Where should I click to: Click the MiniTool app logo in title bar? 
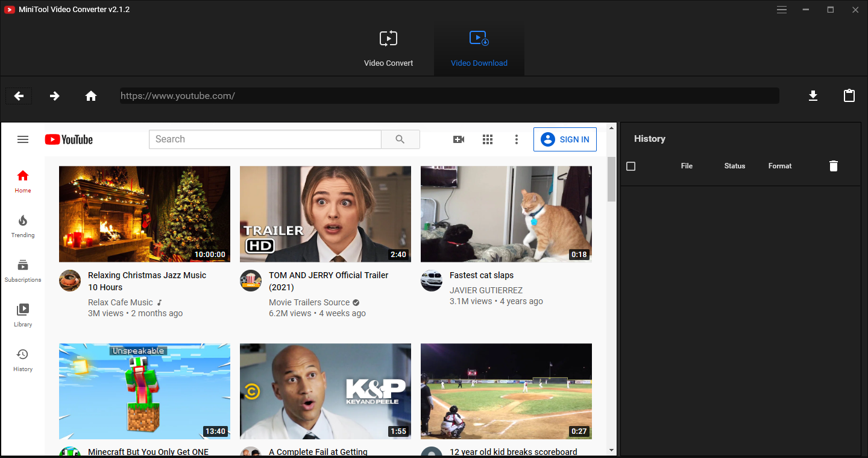10,10
